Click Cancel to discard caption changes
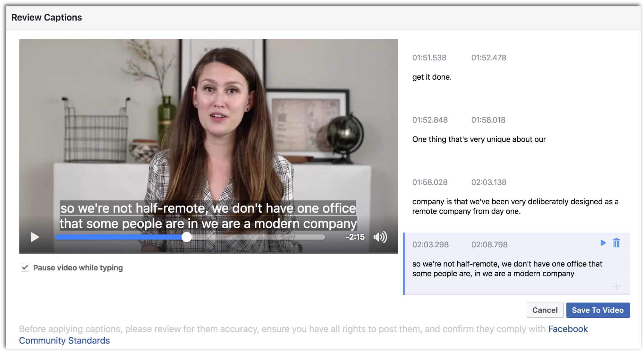 click(x=545, y=310)
